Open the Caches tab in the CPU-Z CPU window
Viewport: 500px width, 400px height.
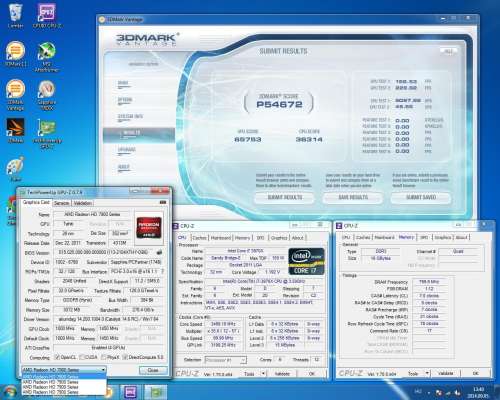200,238
